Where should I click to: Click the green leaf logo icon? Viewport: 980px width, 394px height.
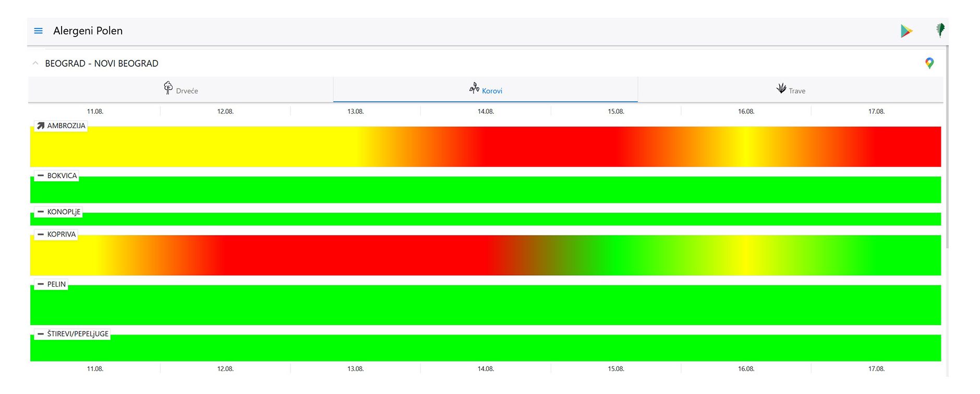tap(940, 30)
